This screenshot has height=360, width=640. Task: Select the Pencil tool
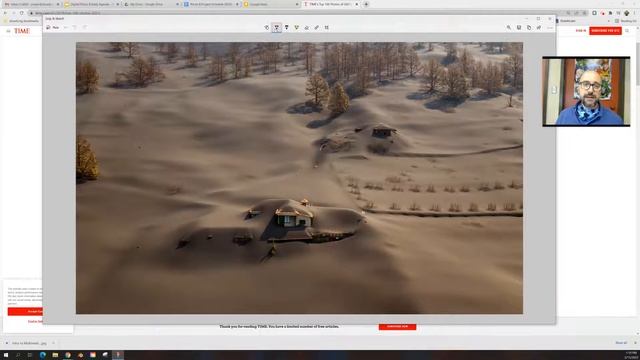click(287, 27)
